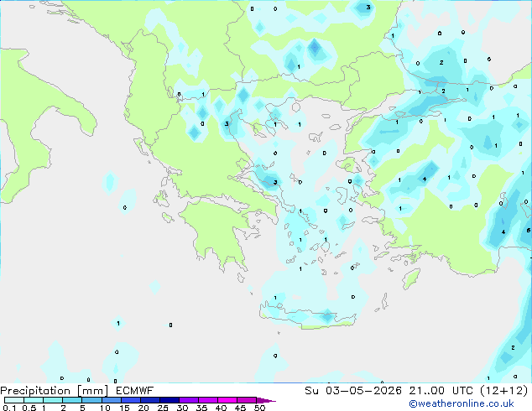Click the legend value "40"
532x411 pixels.
point(221,408)
